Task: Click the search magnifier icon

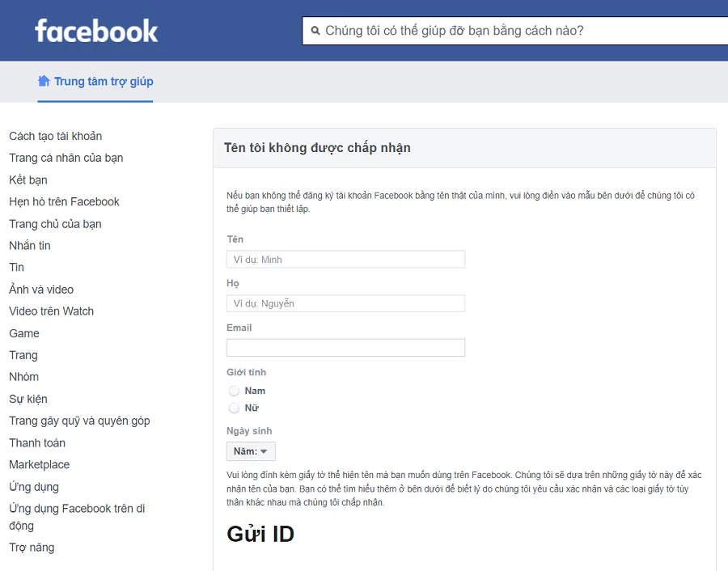Action: pyautogui.click(x=315, y=31)
